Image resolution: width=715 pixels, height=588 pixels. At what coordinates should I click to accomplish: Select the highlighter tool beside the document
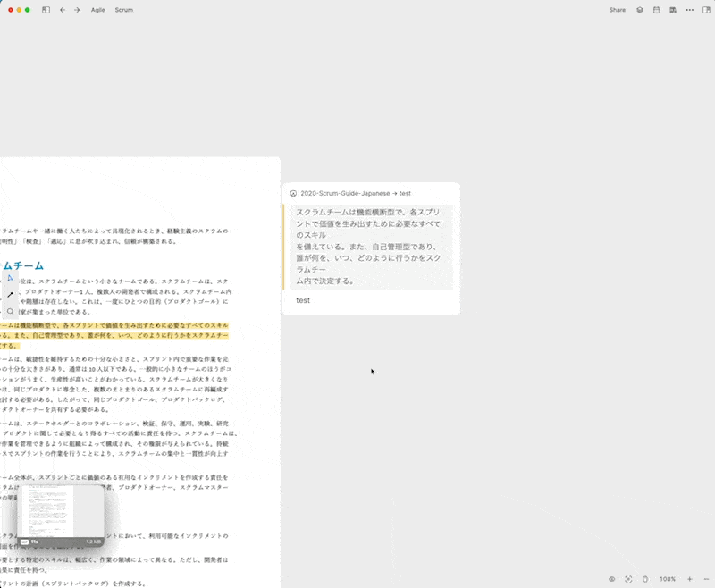(10, 278)
